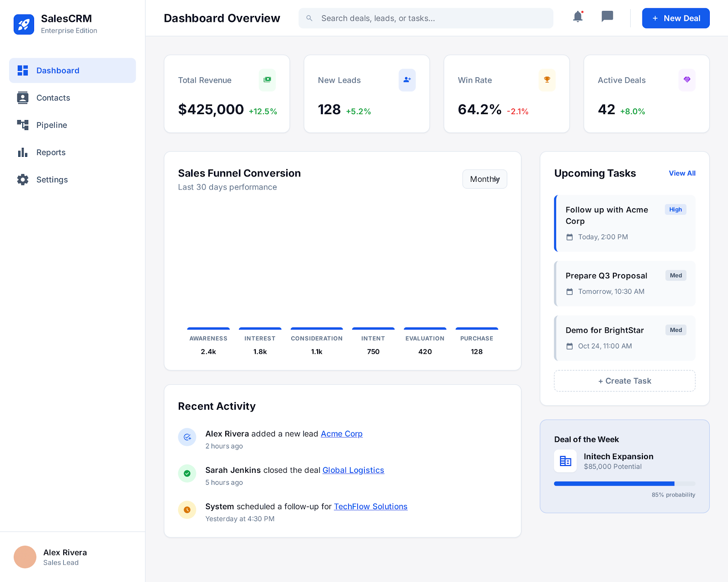The width and height of the screenshot is (728, 582).
Task: Click the Contacts sidebar icon
Action: [x=23, y=97]
